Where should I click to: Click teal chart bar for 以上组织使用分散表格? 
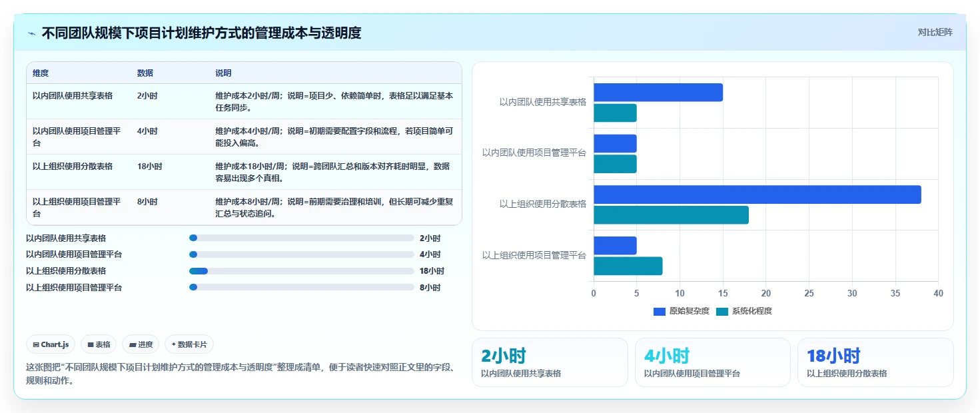(671, 215)
